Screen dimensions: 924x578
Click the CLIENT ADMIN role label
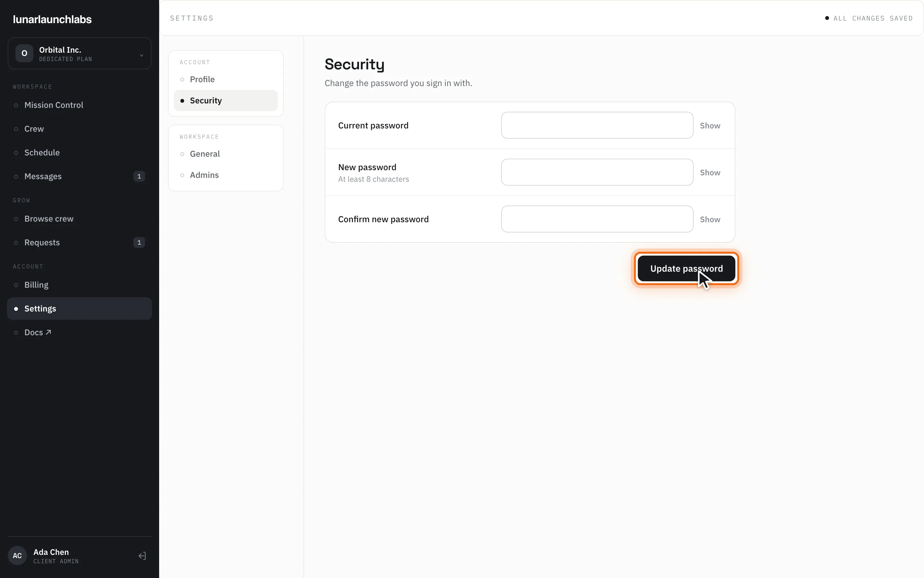pyautogui.click(x=56, y=562)
